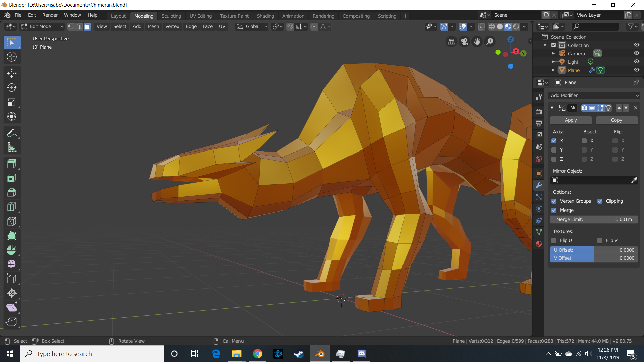
Task: Open the Edit Mode dropdown
Action: pos(42,27)
